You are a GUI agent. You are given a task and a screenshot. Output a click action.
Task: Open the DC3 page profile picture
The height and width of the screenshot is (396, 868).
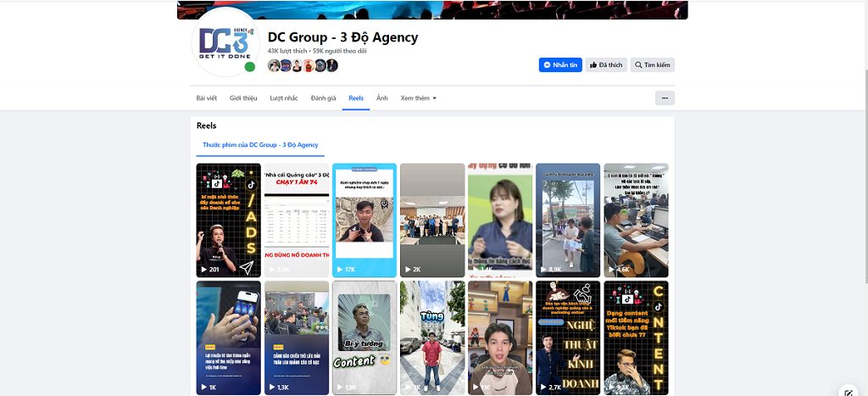tap(225, 42)
